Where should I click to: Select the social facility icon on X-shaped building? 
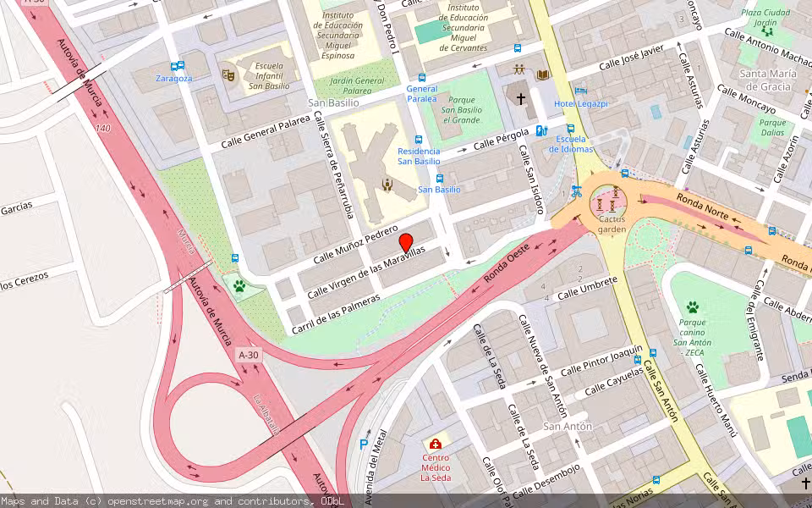[387, 185]
